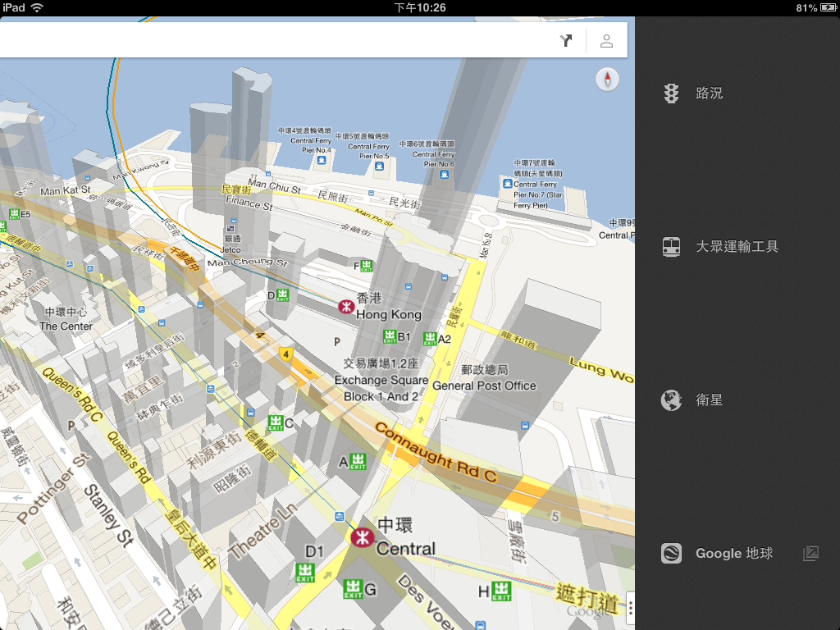Toggle the 衛星 satellite view
Viewport: 840px width, 630px height.
tap(710, 400)
